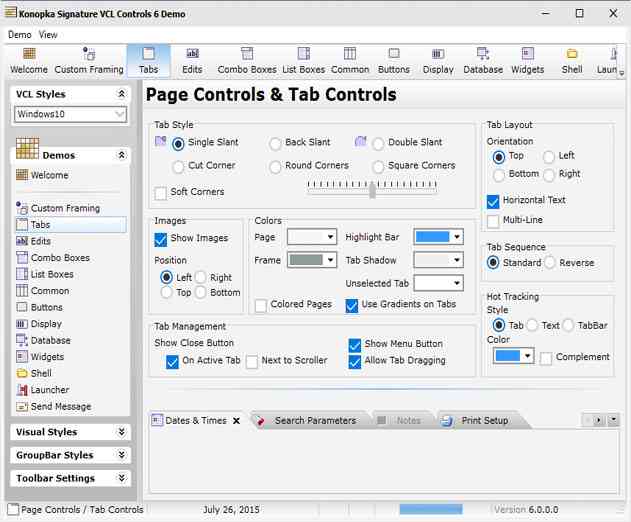Collapse the VCL Styles group

pyautogui.click(x=122, y=94)
